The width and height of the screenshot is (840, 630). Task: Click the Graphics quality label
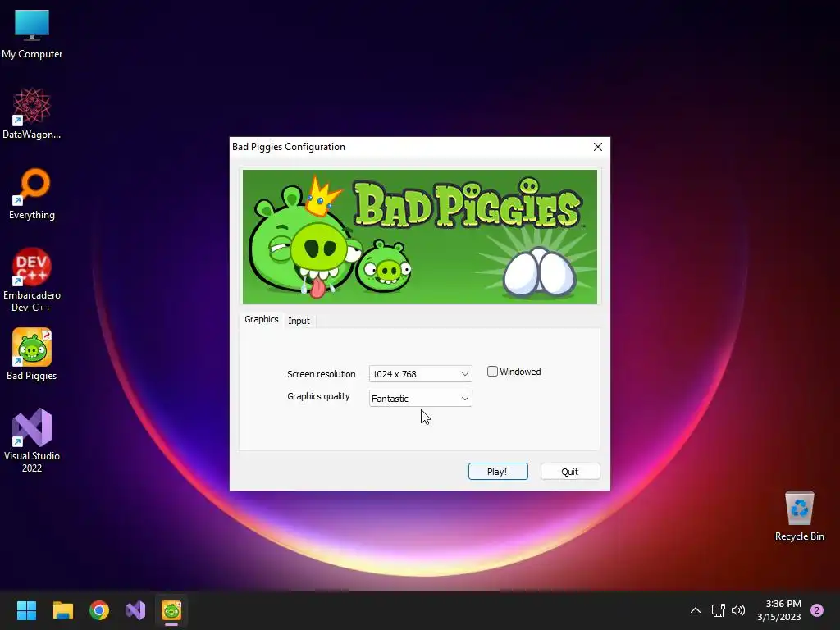coord(319,396)
